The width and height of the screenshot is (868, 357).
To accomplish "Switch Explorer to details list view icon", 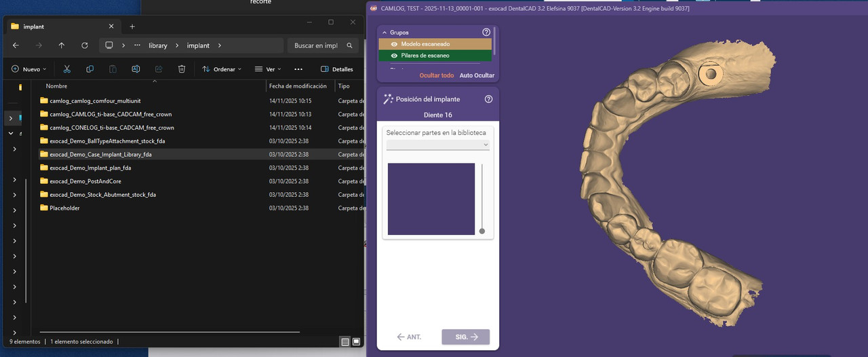I will 345,341.
